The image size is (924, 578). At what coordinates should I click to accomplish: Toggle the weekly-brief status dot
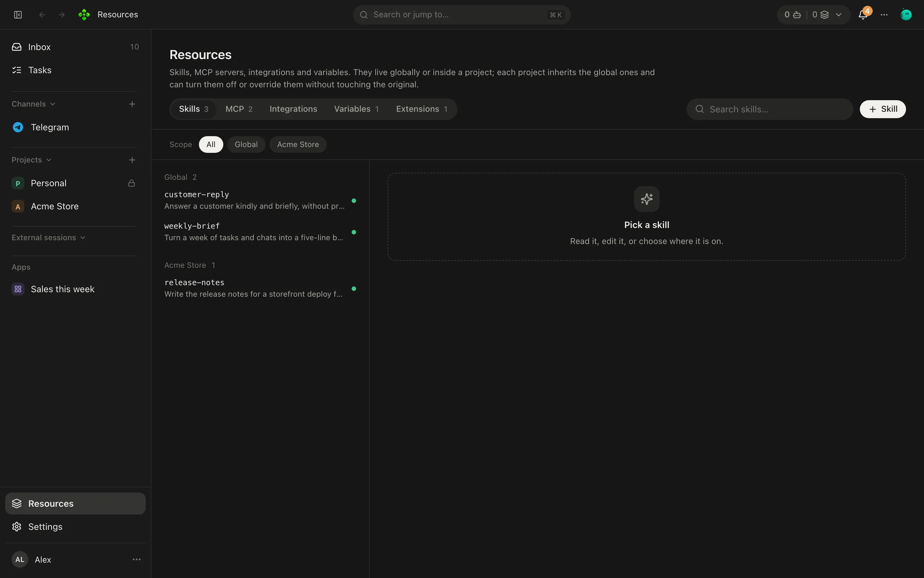click(354, 232)
